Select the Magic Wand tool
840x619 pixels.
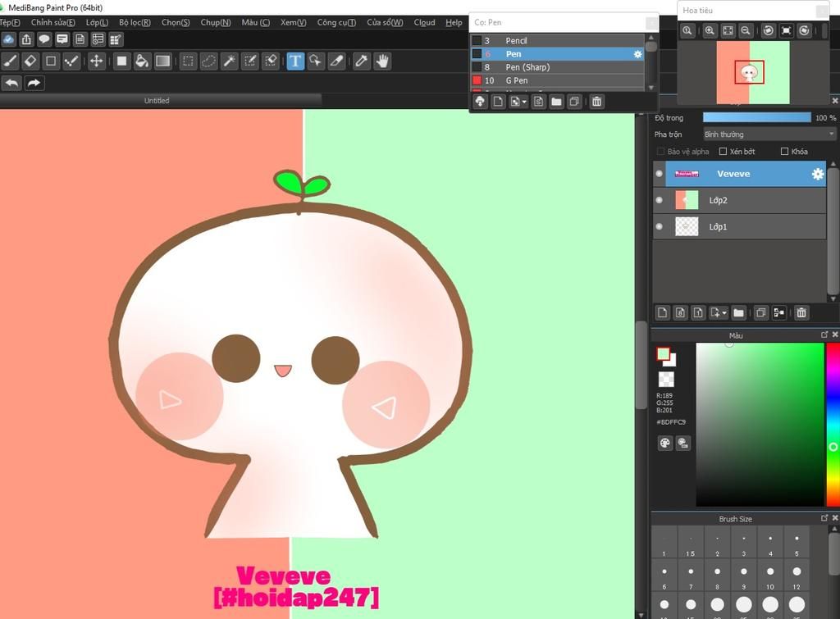(x=230, y=61)
